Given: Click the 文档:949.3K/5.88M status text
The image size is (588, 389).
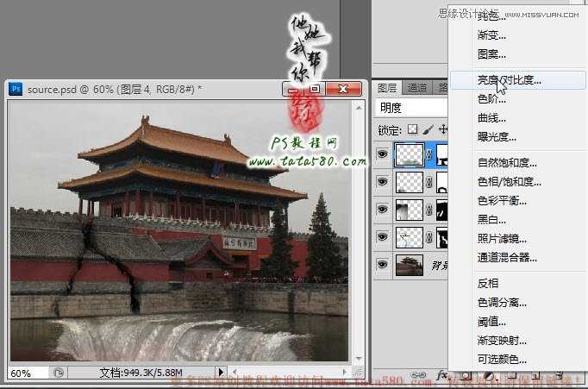Looking at the screenshot, I should click(x=141, y=373).
